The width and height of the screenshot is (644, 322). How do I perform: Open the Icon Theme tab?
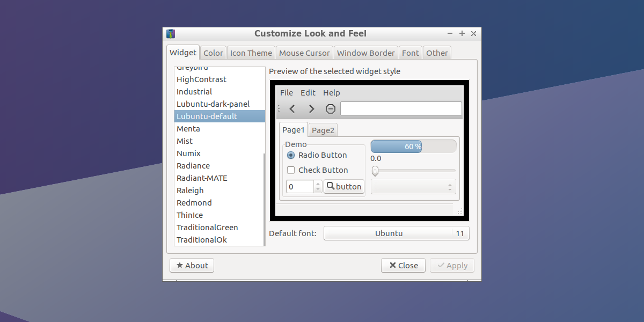point(251,53)
